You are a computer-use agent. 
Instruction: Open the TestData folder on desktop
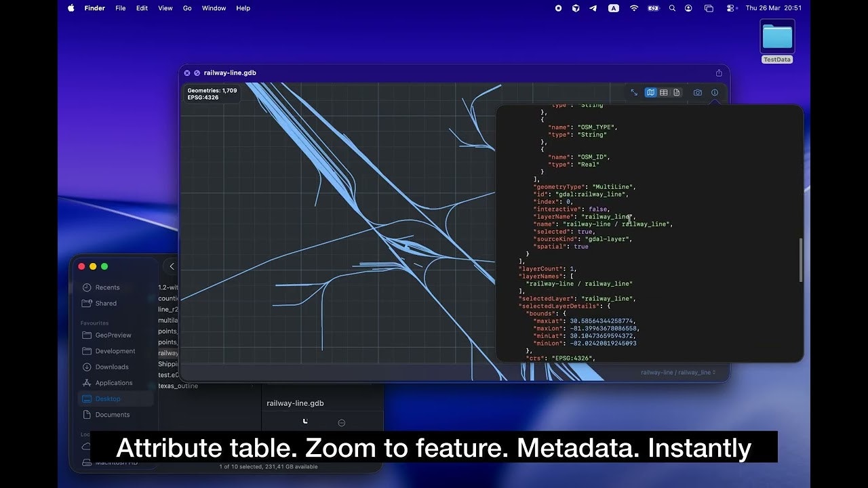(x=777, y=41)
